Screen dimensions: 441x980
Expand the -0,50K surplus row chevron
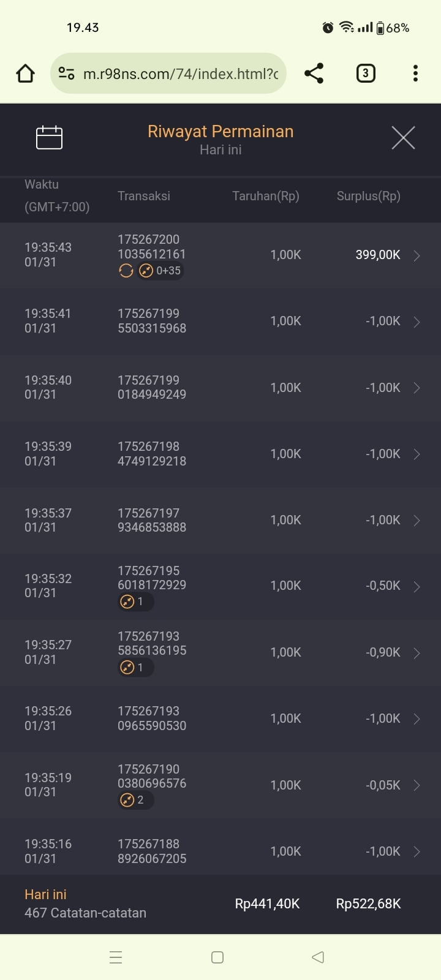pos(417,587)
